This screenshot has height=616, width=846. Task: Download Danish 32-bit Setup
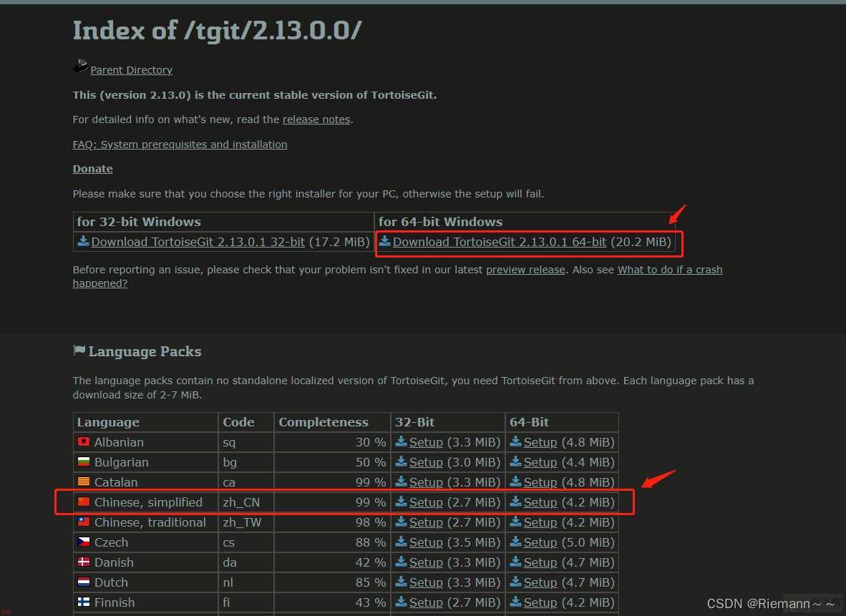click(426, 562)
